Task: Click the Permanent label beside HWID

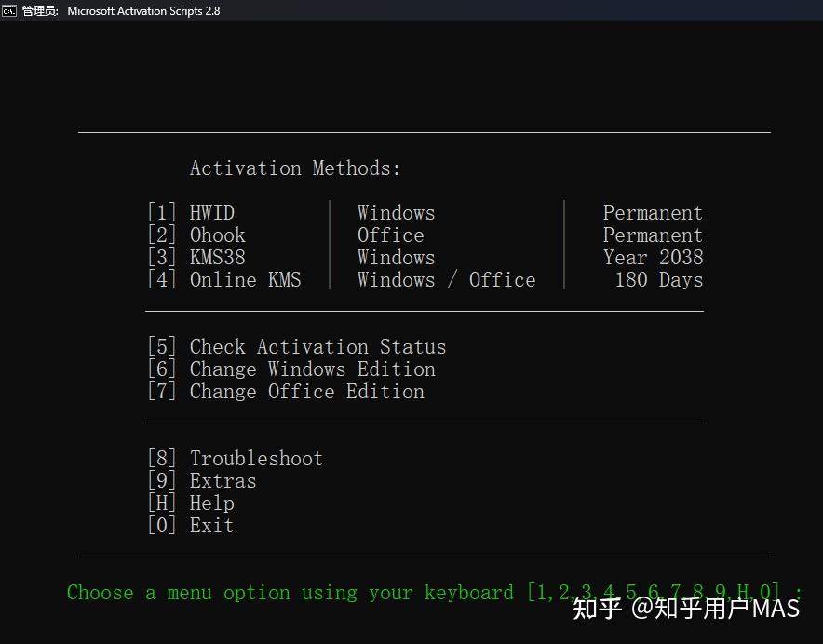Action: (653, 212)
